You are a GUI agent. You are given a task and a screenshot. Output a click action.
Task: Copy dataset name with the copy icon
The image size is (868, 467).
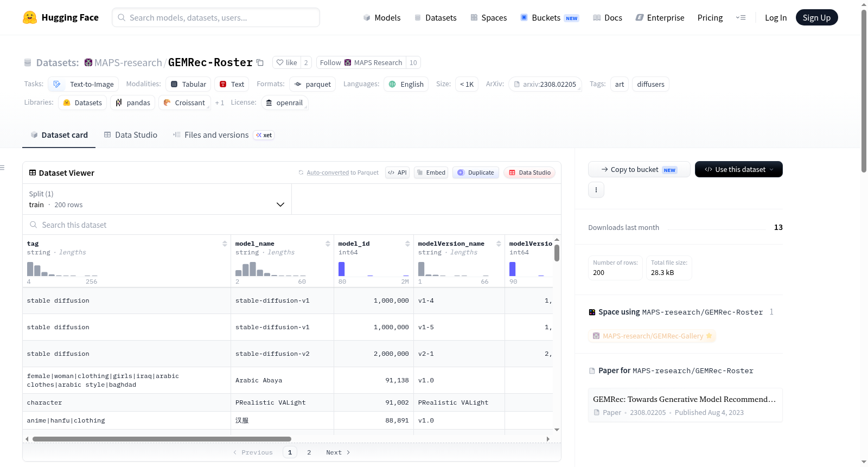(x=260, y=62)
